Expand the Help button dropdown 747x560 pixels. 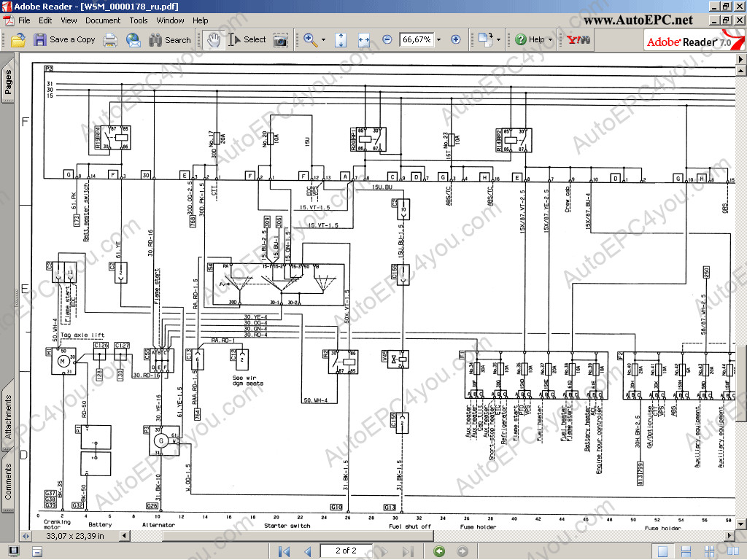(x=551, y=40)
